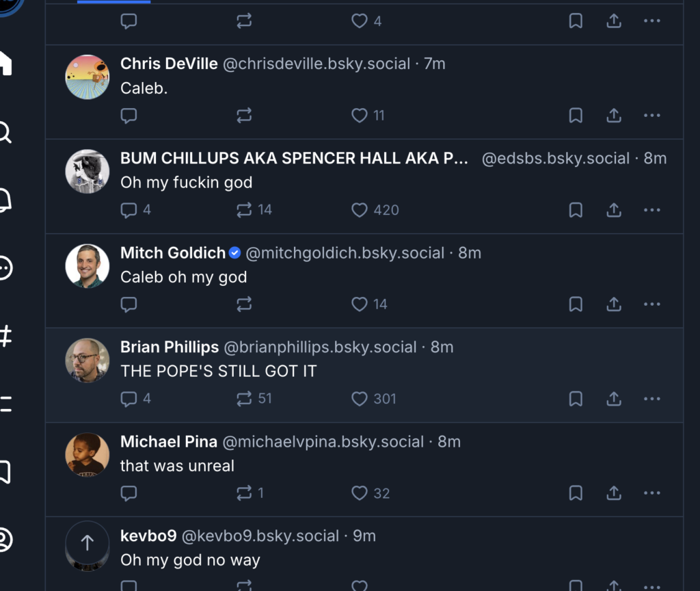The width and height of the screenshot is (700, 591).
Task: Reply to Mitch Goldich's post
Action: (129, 304)
